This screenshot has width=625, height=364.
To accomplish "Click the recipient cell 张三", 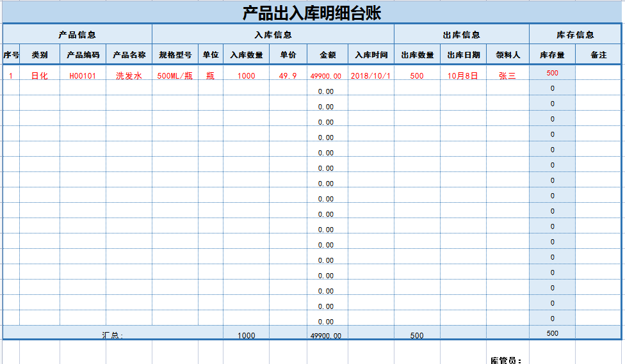I will tap(508, 72).
